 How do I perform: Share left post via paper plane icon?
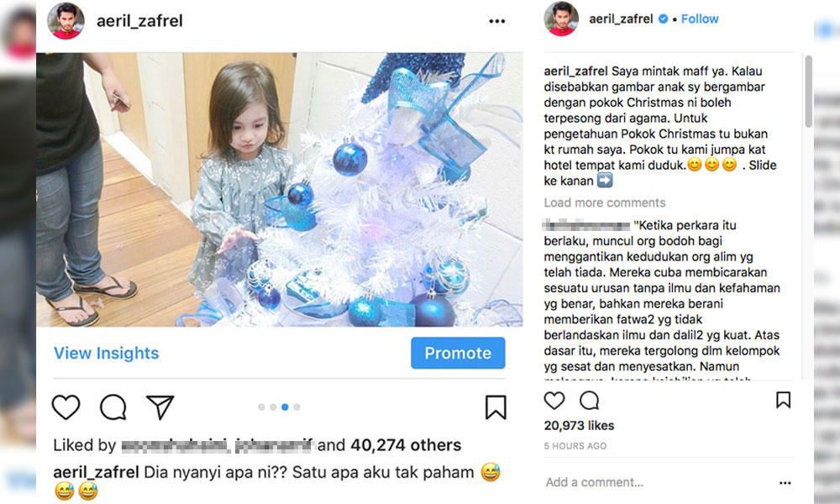[160, 407]
